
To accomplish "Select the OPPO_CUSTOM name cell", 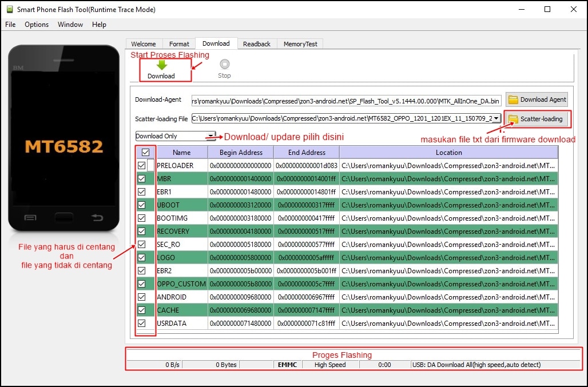I will tap(182, 284).
